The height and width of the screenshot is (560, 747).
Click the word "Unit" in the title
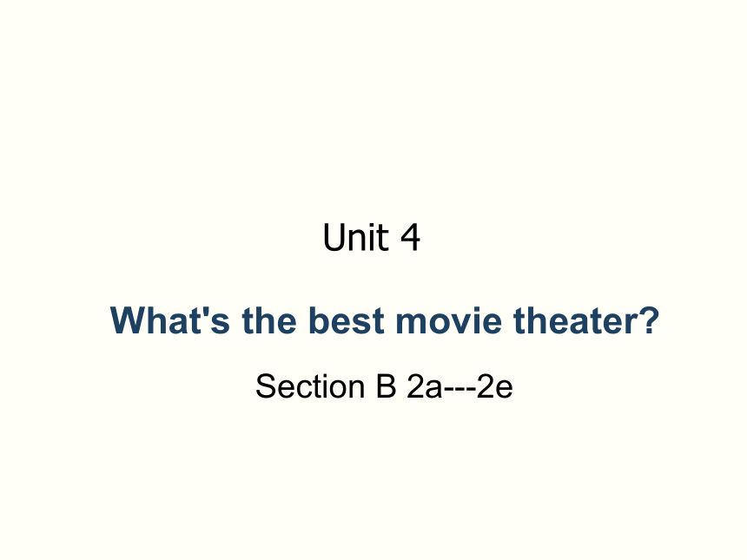point(356,237)
